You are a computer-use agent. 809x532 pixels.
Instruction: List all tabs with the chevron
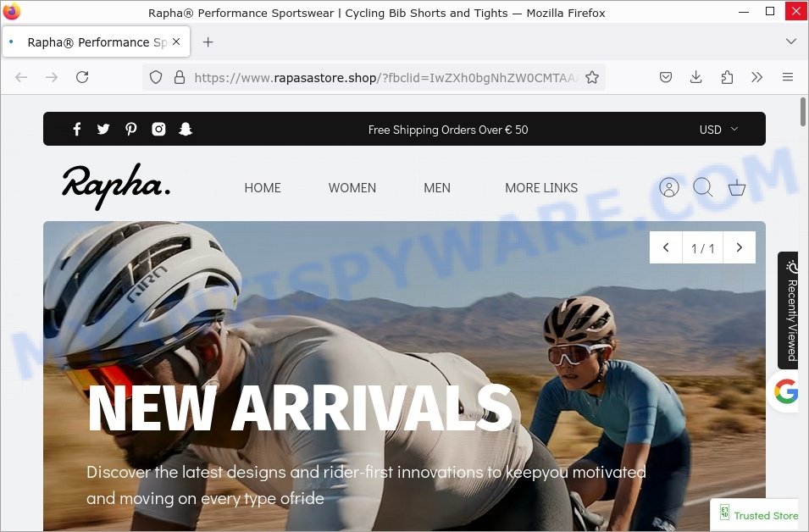pos(790,42)
